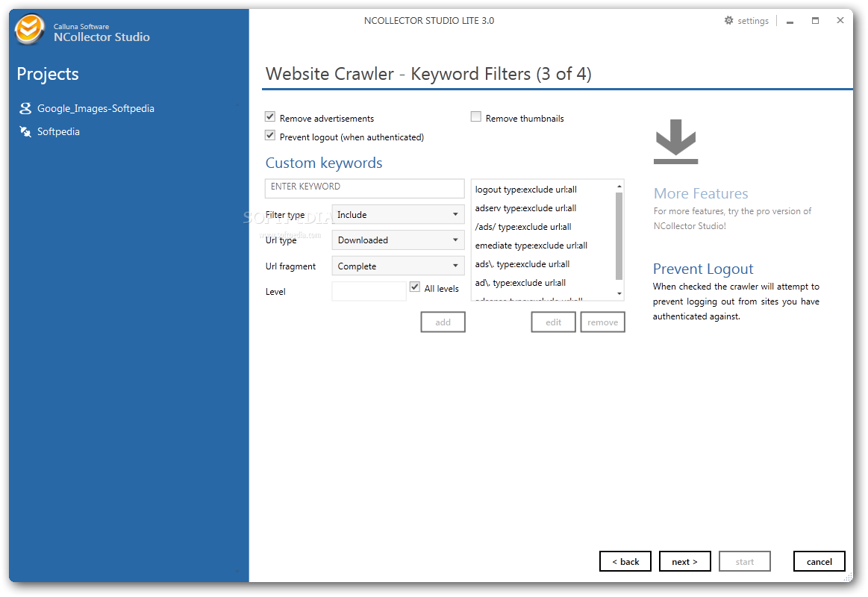Click the Softpedia crawler project icon

[25, 131]
